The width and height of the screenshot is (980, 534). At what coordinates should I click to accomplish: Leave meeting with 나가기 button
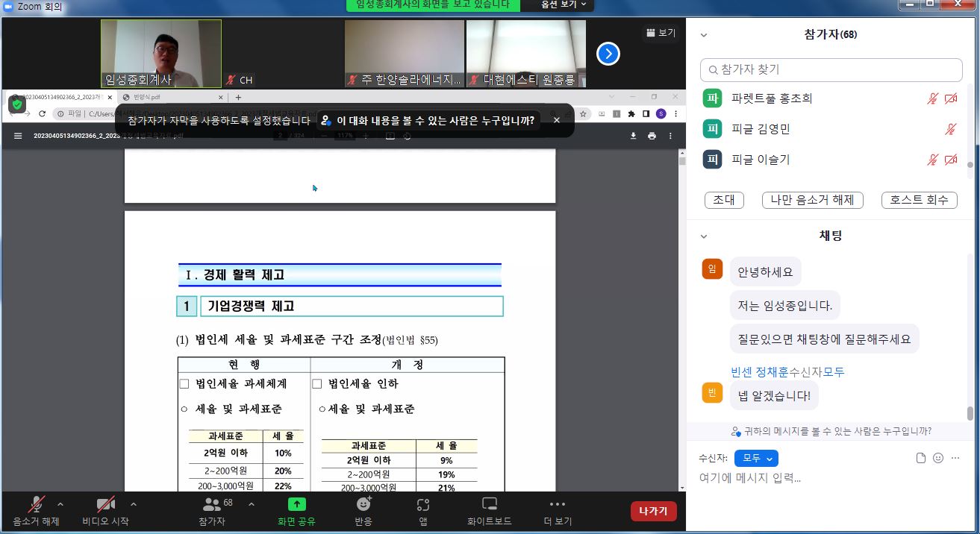654,511
